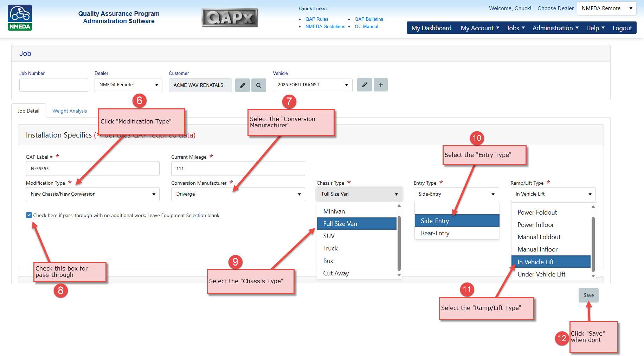Click the QAPx logo image
Image resolution: width=644 pixels, height=356 pixels.
click(230, 18)
